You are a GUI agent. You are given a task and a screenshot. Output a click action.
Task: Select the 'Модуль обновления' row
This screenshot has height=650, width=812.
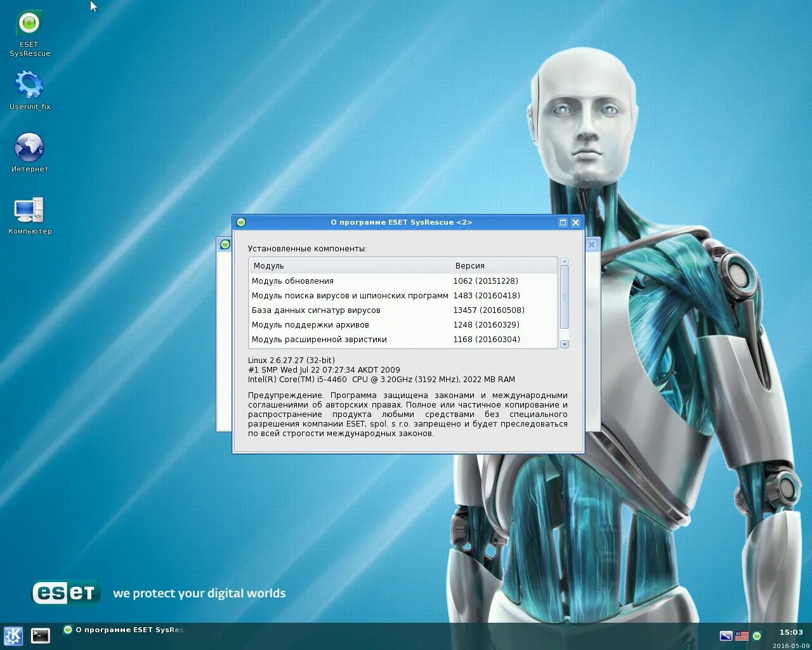point(403,281)
